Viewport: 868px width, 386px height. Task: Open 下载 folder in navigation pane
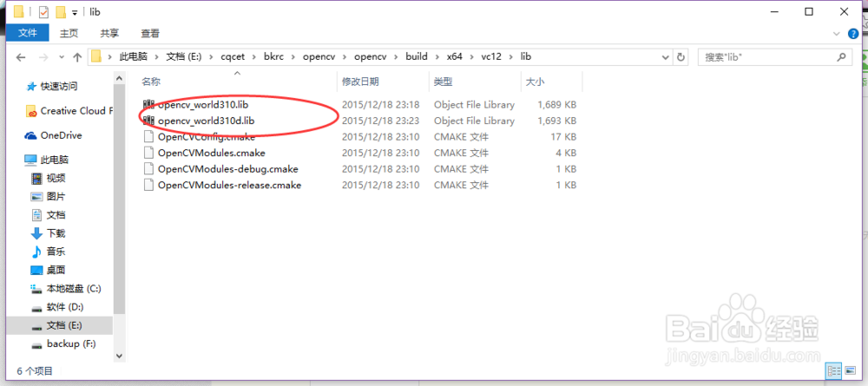click(56, 233)
